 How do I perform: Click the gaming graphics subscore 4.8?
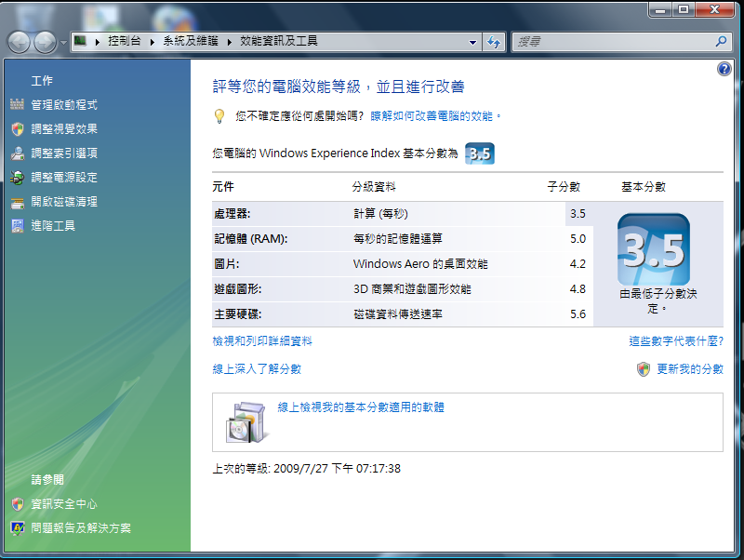click(578, 289)
